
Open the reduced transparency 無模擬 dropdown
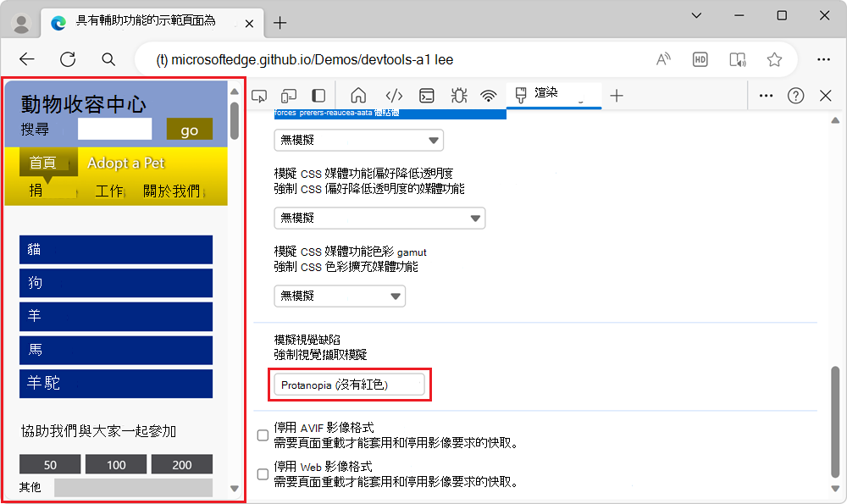[x=379, y=219]
